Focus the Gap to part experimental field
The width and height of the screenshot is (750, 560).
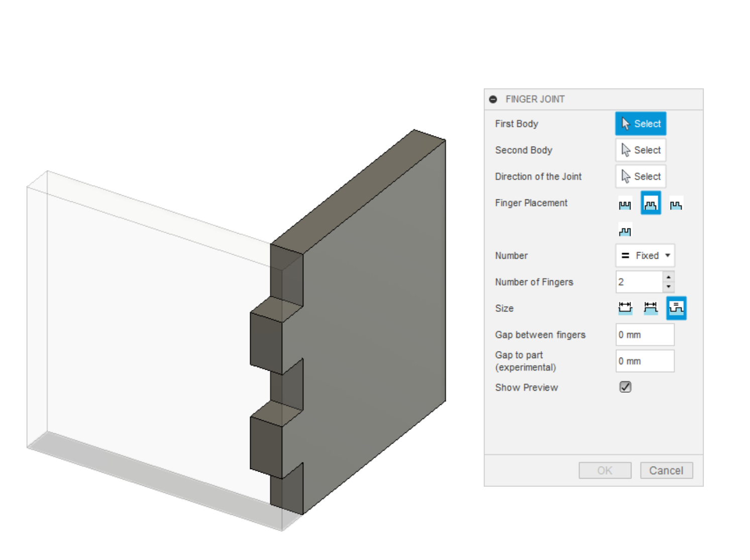[645, 361]
